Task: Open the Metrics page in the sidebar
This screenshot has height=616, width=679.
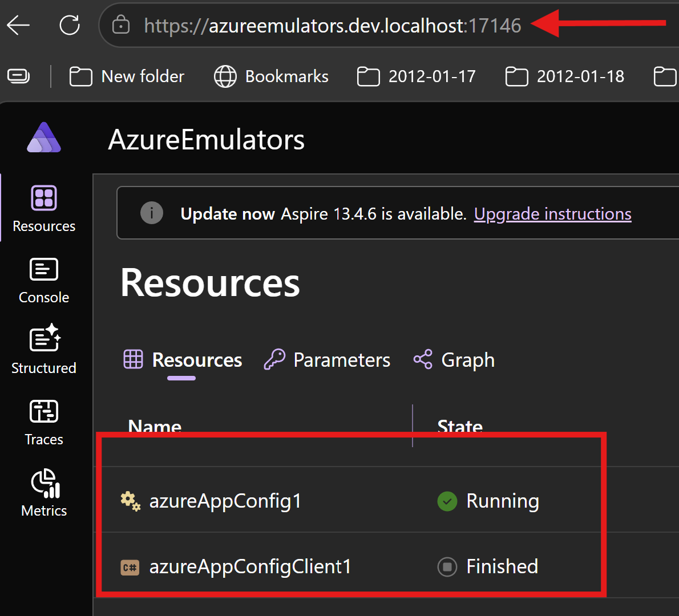Action: [44, 493]
